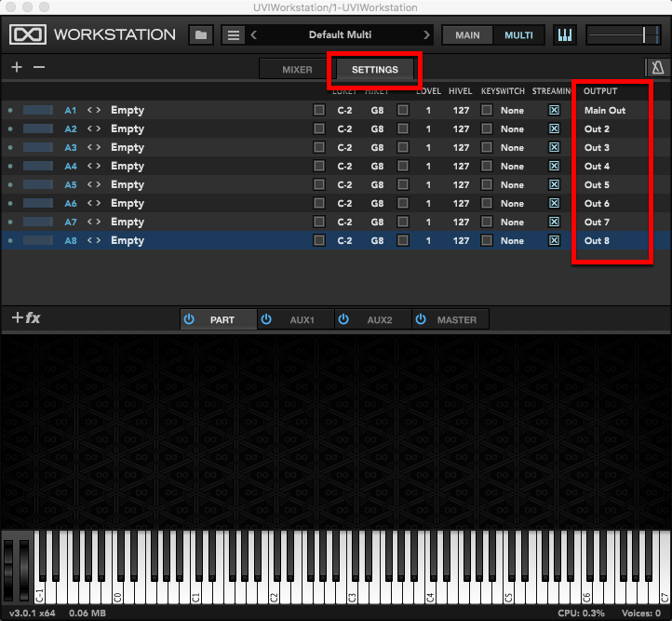
Task: Disable streaming checkbox for part A3
Action: pos(554,147)
